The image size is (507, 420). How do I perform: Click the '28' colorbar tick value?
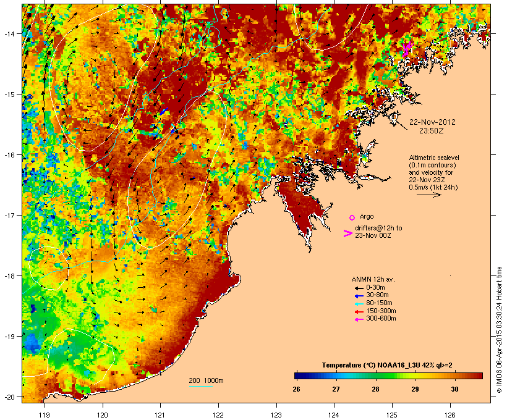click(x=375, y=389)
